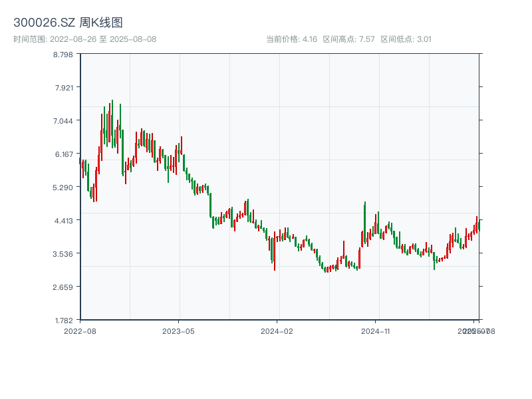Viewport: 532px width, 399px height.
Task: Click y-axis value 4.413
Action: 63,221
